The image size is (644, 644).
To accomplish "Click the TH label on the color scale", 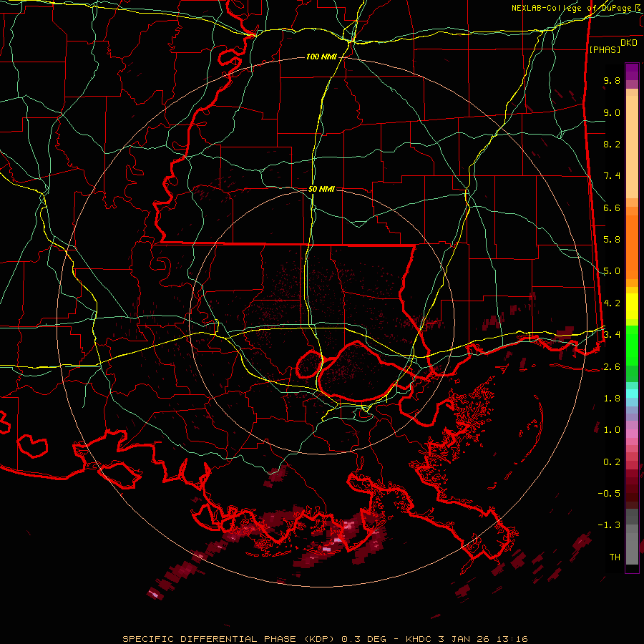I will pos(615,557).
